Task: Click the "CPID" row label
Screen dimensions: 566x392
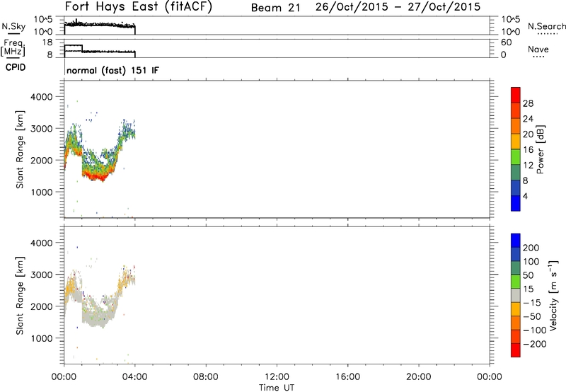Action: tap(16, 67)
